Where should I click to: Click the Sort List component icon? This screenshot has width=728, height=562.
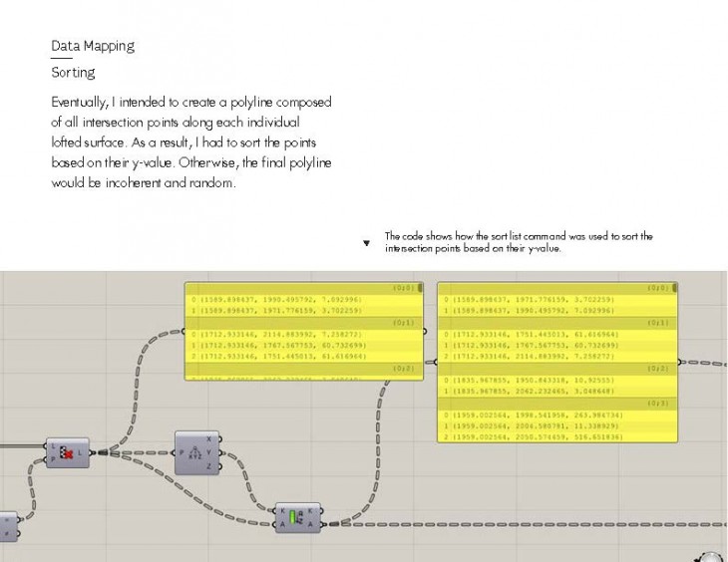click(x=296, y=516)
